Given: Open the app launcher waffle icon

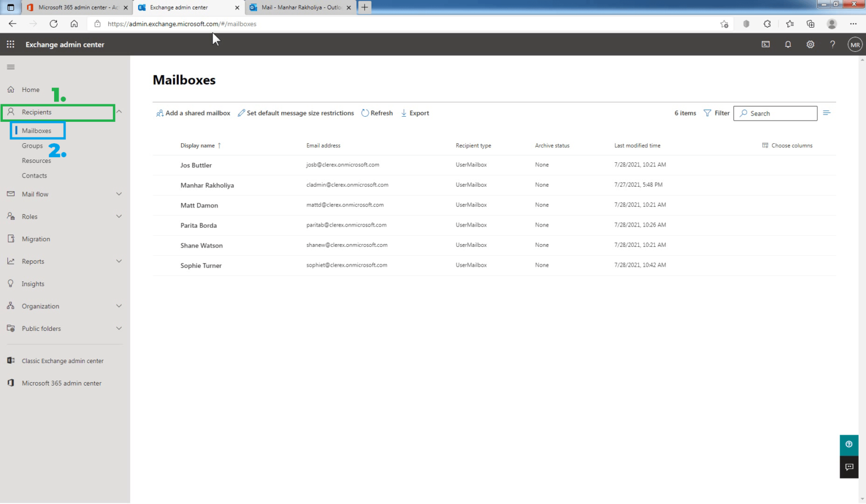Looking at the screenshot, I should coord(10,45).
